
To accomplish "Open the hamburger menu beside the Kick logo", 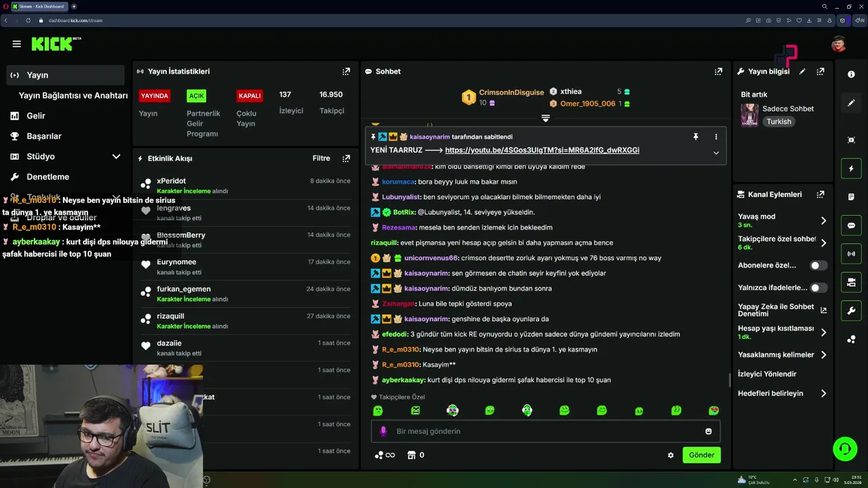I will (16, 44).
